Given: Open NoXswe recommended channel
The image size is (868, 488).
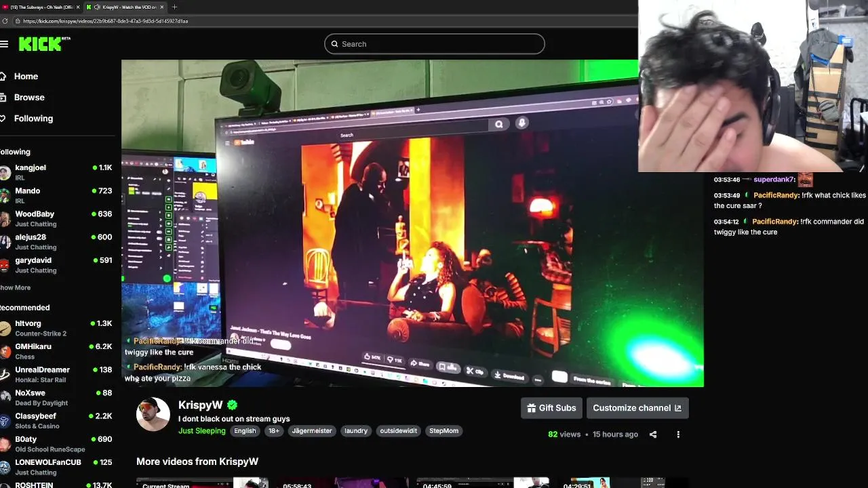Looking at the screenshot, I should [56, 397].
